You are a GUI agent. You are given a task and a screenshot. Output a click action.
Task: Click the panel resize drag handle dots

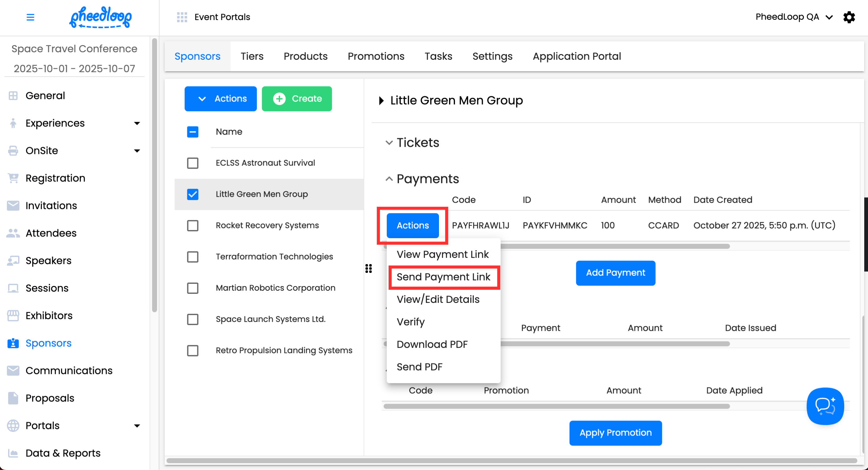(369, 268)
